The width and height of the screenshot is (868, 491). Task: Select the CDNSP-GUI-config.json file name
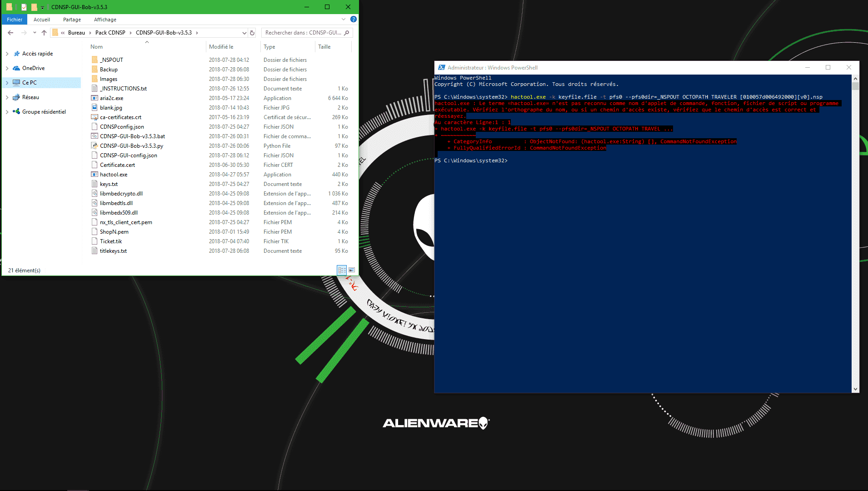pyautogui.click(x=129, y=155)
